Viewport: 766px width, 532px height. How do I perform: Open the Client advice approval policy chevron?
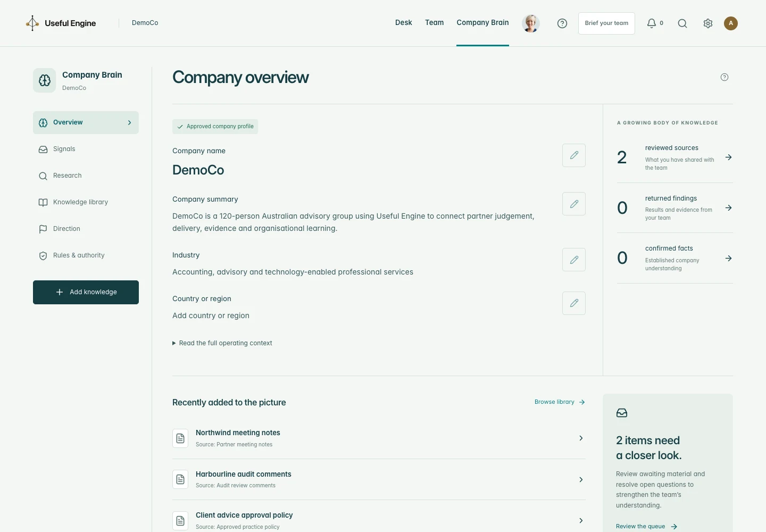[x=581, y=521]
